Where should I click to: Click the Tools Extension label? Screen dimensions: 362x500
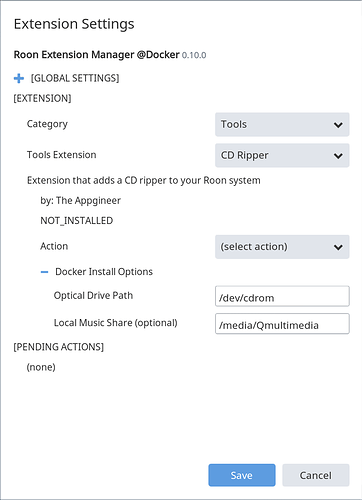pos(62,155)
